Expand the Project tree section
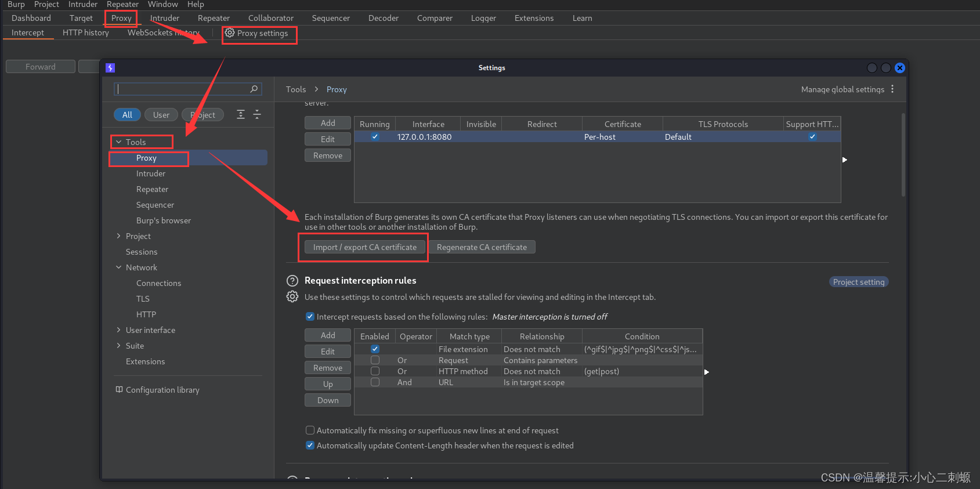This screenshot has width=980, height=489. (118, 236)
